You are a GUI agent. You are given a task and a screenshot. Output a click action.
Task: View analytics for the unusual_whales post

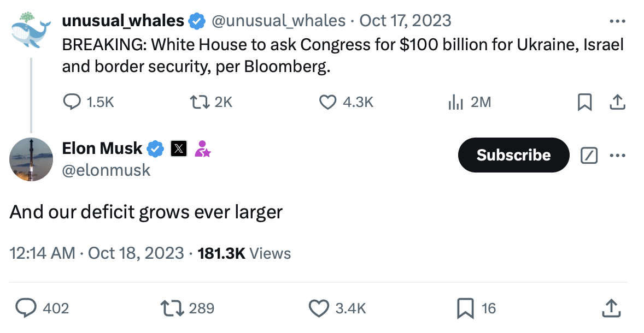456,102
